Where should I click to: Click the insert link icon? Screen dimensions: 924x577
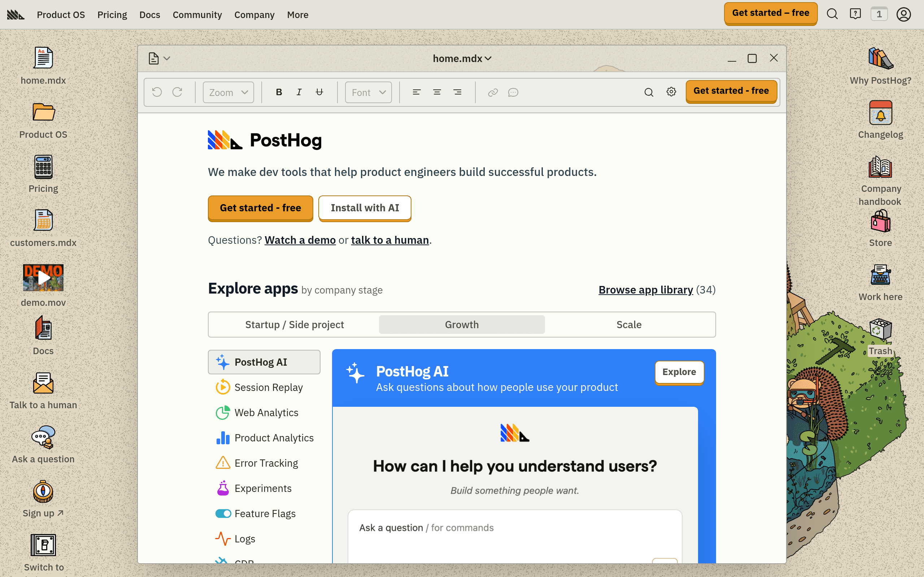pos(493,92)
